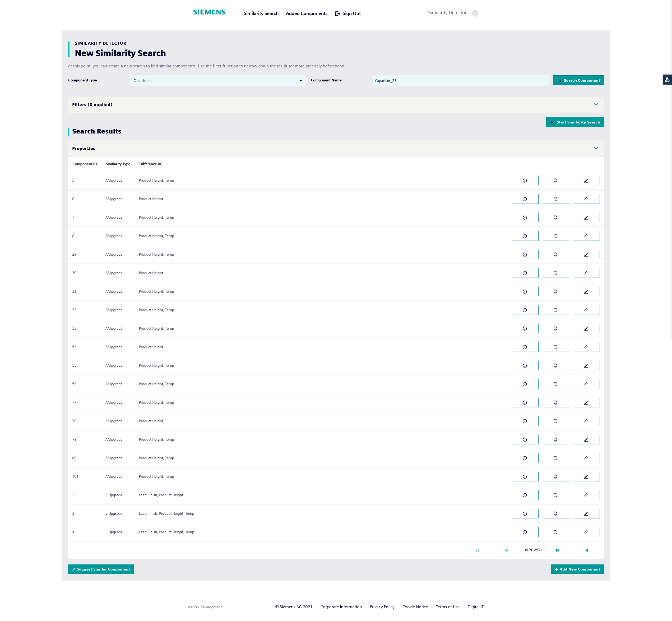Open the user profile side icon
The image size is (672, 621).
667,80
